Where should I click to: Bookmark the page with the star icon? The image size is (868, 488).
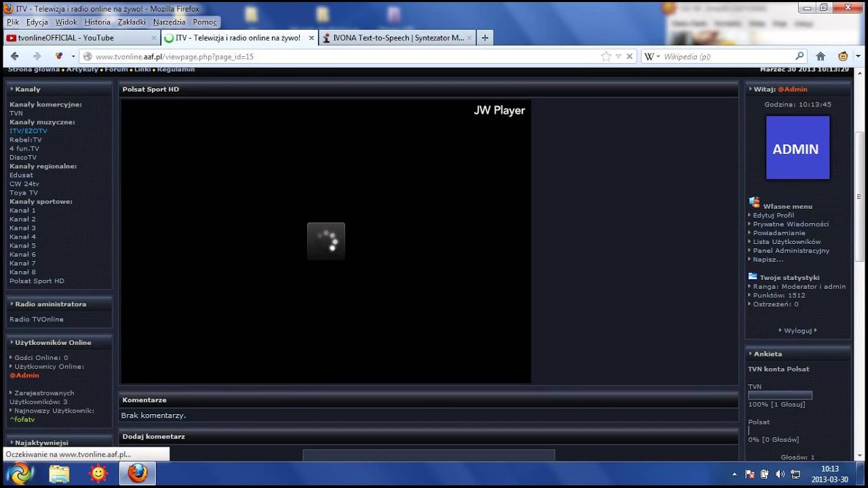[606, 56]
